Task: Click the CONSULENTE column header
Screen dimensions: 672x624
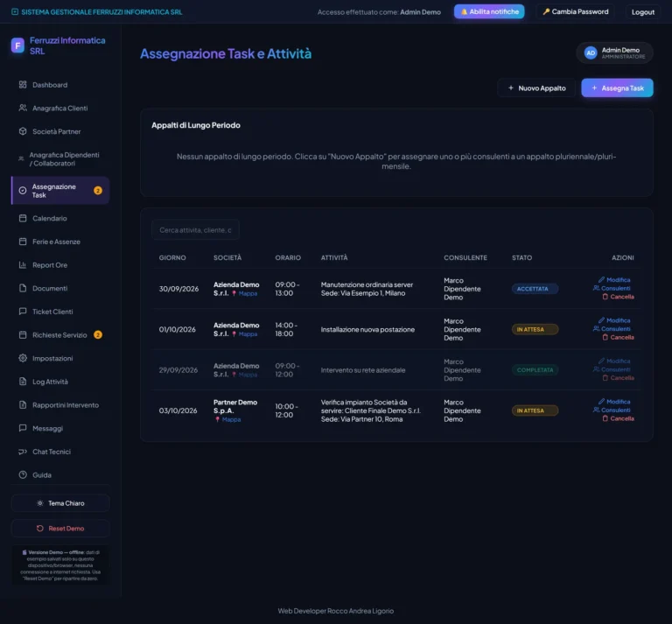Action: 465,257
